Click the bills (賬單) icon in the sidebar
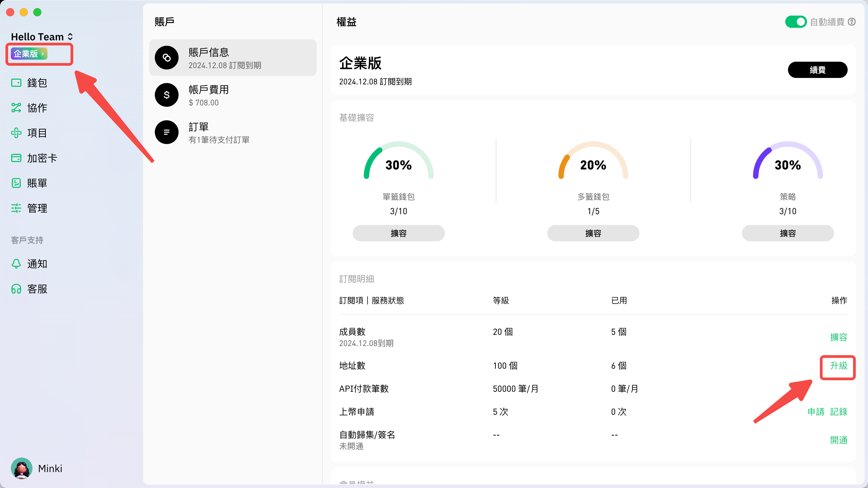 point(16,183)
